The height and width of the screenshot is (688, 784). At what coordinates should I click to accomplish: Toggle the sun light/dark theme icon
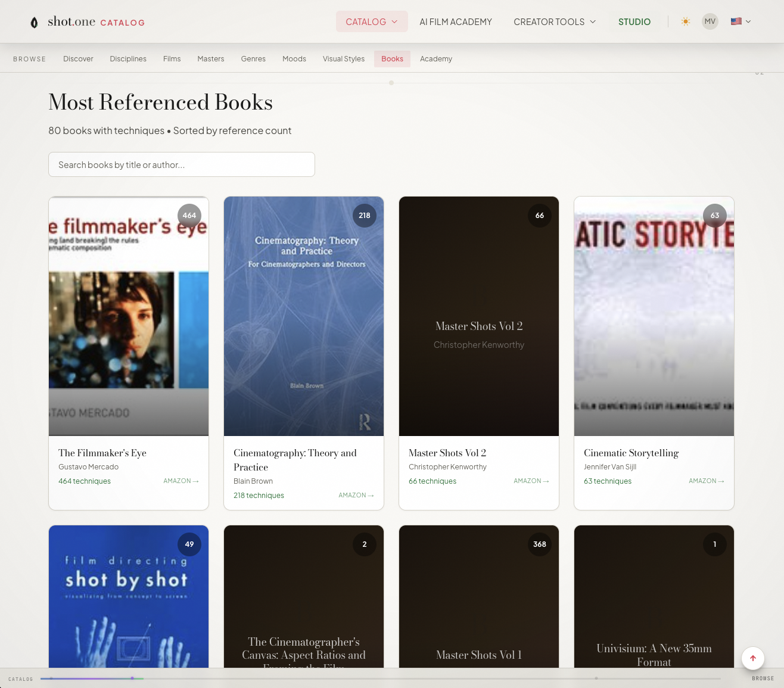click(x=686, y=21)
